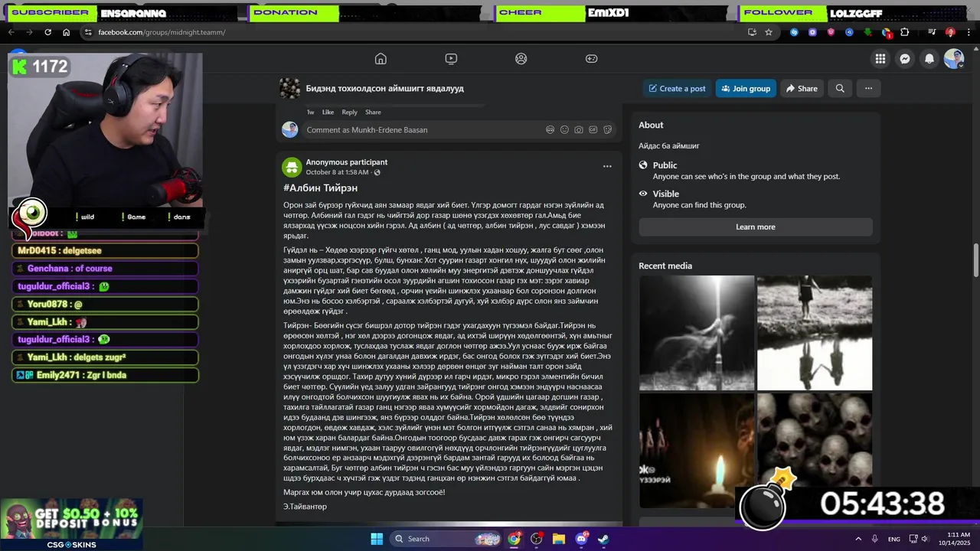Click chat message 'Genchana : of course'

coord(106,269)
